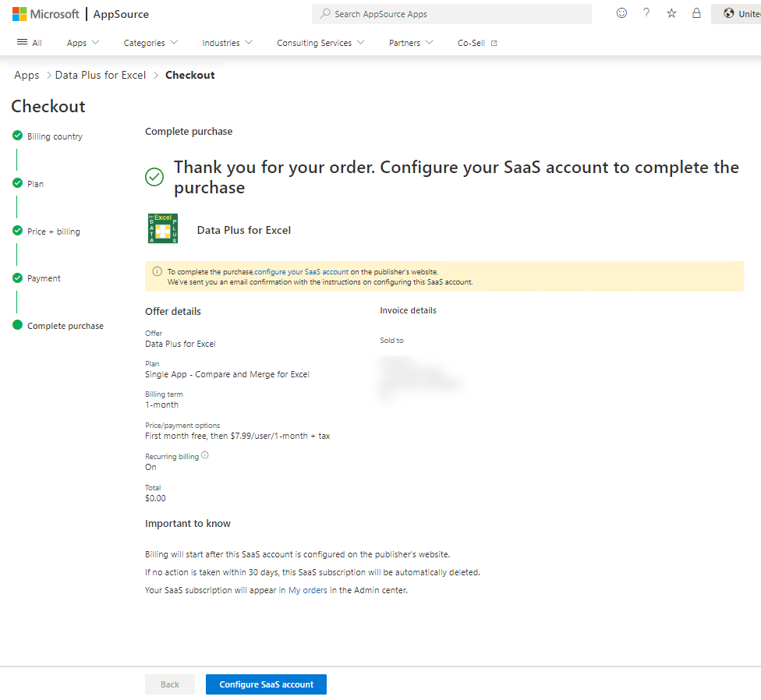Click the Configure SaaS account button
Screen dimensions: 761x700
coord(266,684)
